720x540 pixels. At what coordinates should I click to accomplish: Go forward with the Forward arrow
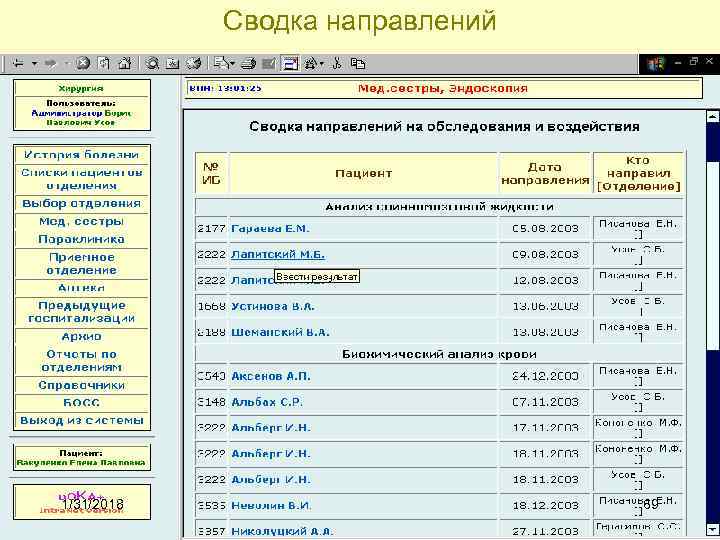(x=51, y=63)
